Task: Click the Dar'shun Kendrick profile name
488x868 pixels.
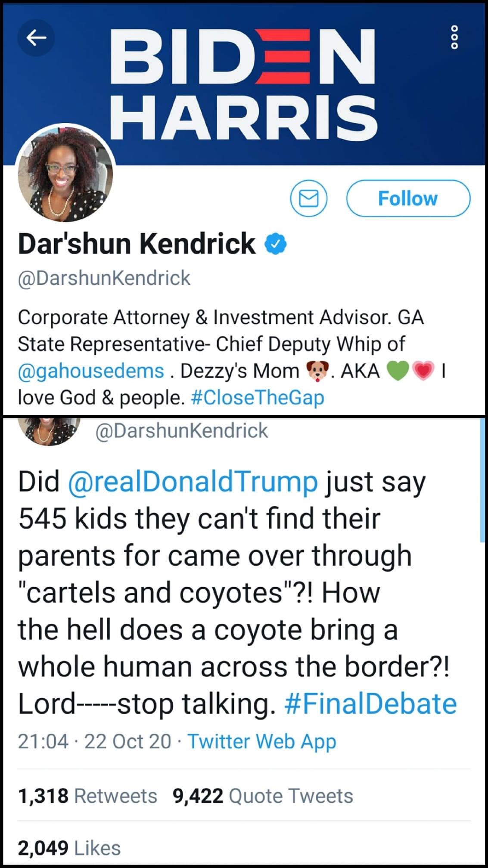Action: pos(137,244)
